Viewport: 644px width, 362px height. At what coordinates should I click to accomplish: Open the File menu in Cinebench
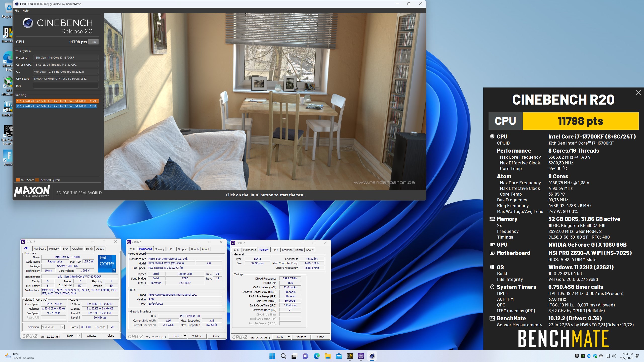[17, 11]
